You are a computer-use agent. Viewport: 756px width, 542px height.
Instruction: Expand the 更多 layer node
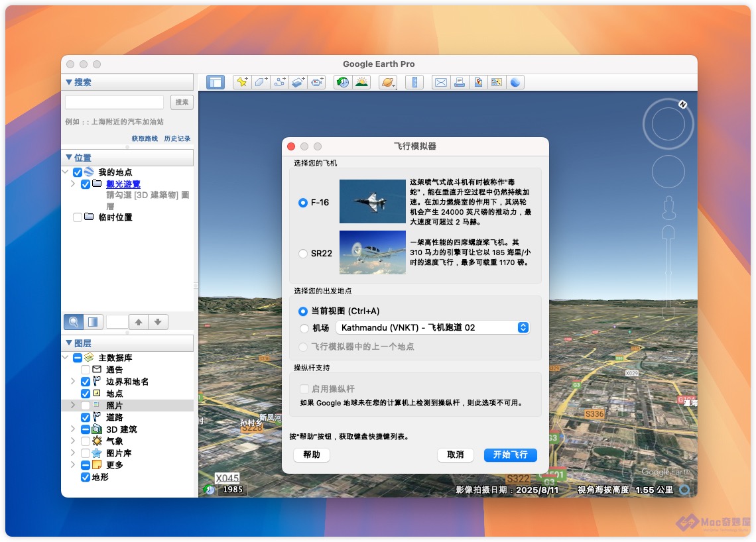(73, 465)
